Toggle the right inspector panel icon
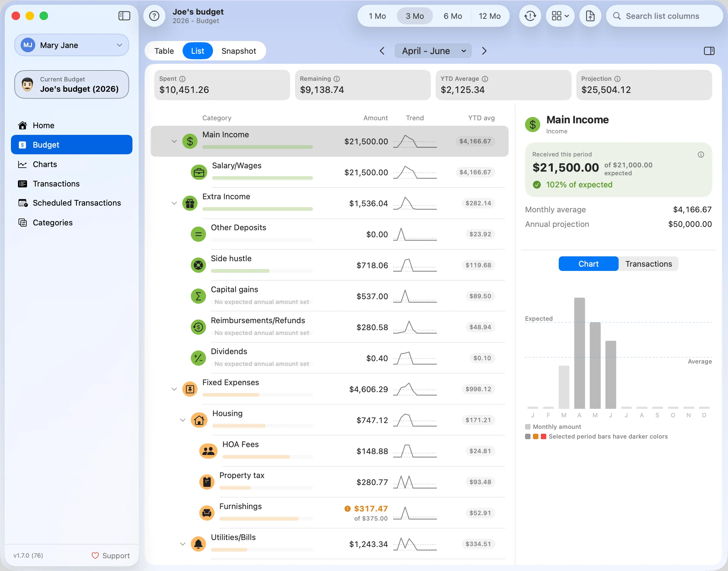728x571 pixels. point(709,51)
